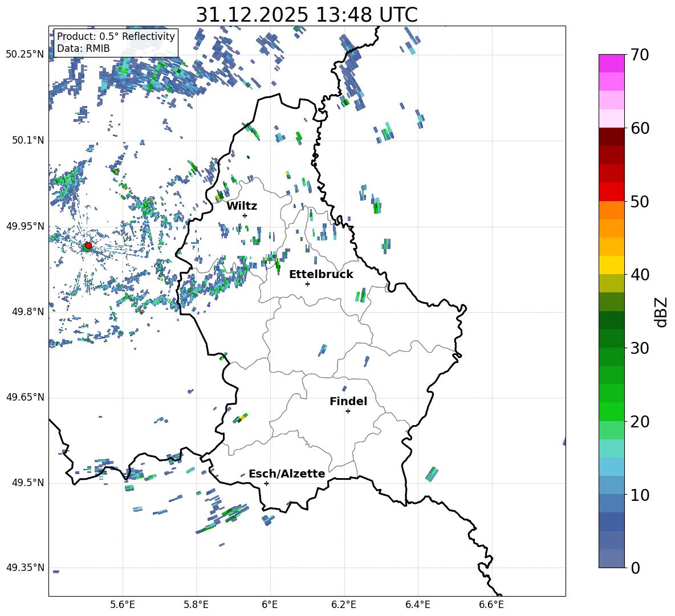Click the 'Wiltz' city label
675x616 pixels.
(x=242, y=206)
